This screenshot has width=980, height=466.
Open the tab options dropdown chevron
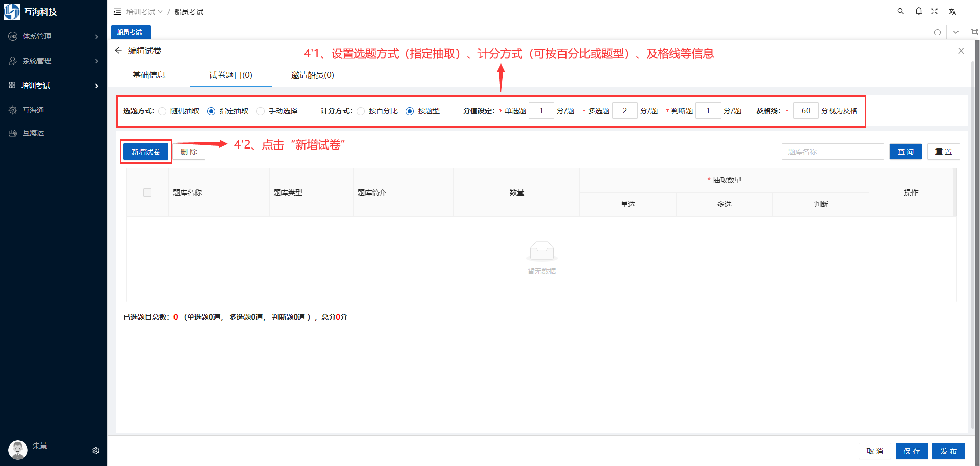click(956, 32)
